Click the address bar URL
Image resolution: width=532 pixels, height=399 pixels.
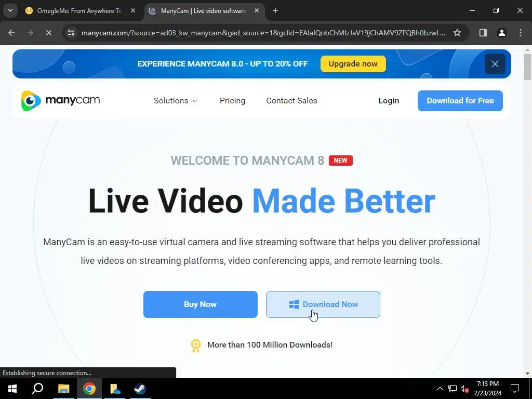tap(263, 33)
